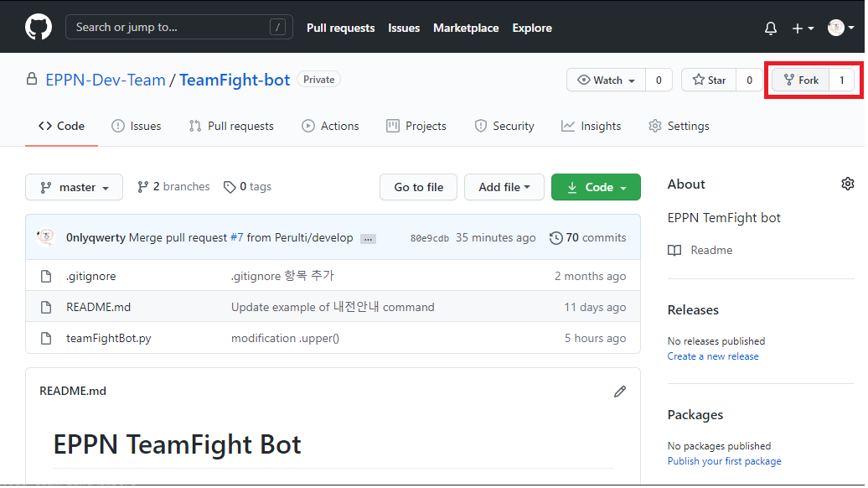This screenshot has width=868, height=488.
Task: Open the Readme link in About
Action: click(x=700, y=251)
